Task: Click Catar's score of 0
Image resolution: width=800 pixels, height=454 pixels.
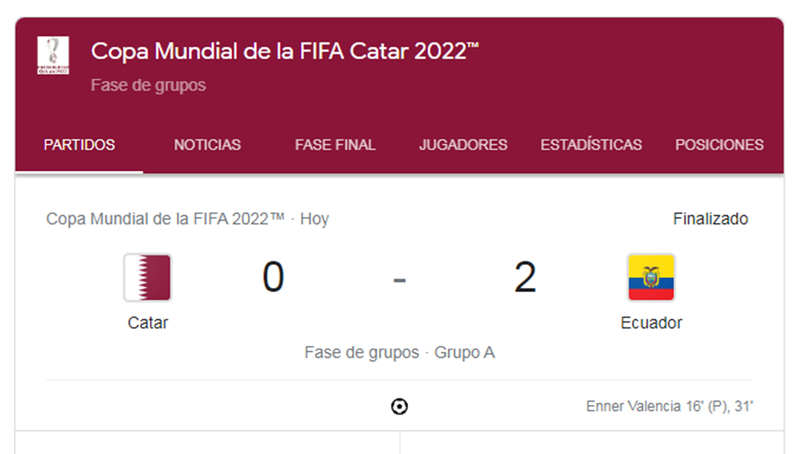Action: 273,277
